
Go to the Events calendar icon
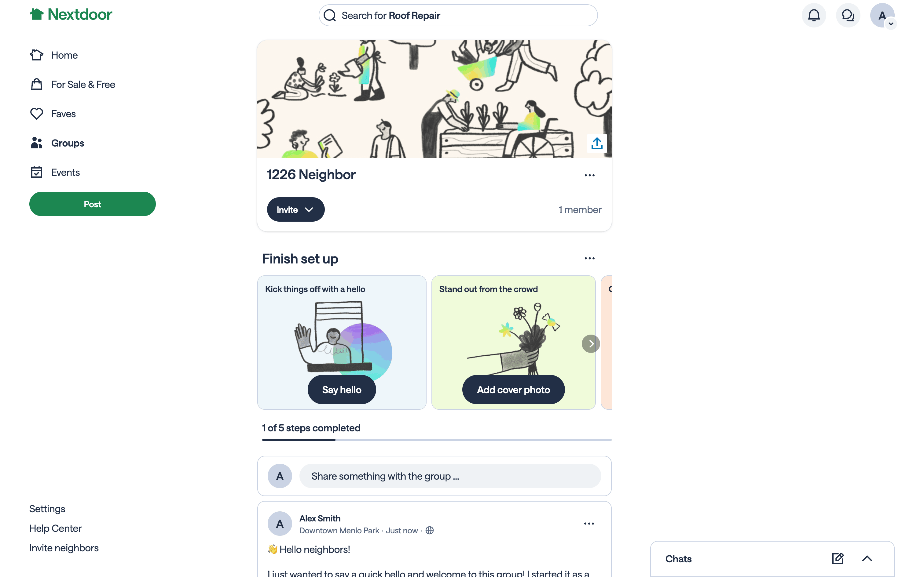pos(37,172)
